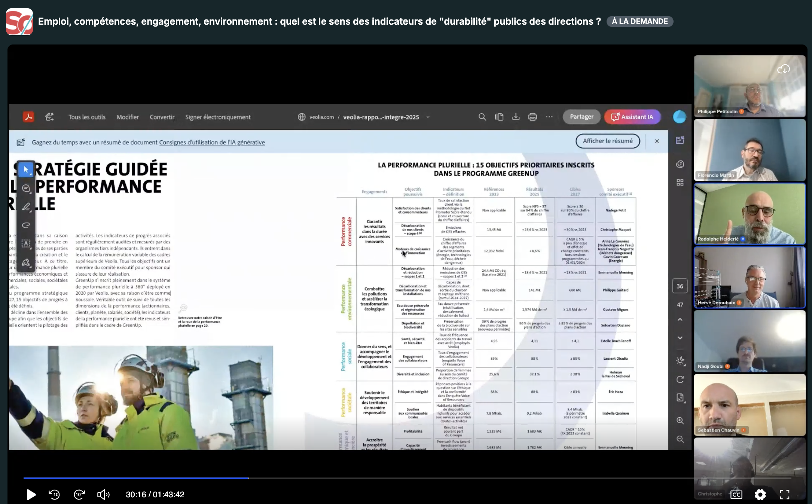Click the veolia.com breadcrumb text
The width and height of the screenshot is (812, 504).
point(321,117)
